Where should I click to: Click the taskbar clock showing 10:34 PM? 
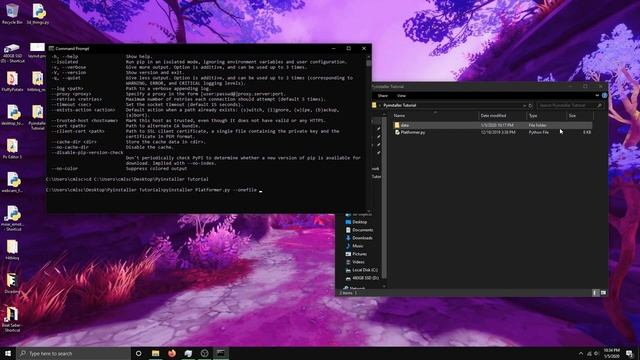tap(611, 353)
